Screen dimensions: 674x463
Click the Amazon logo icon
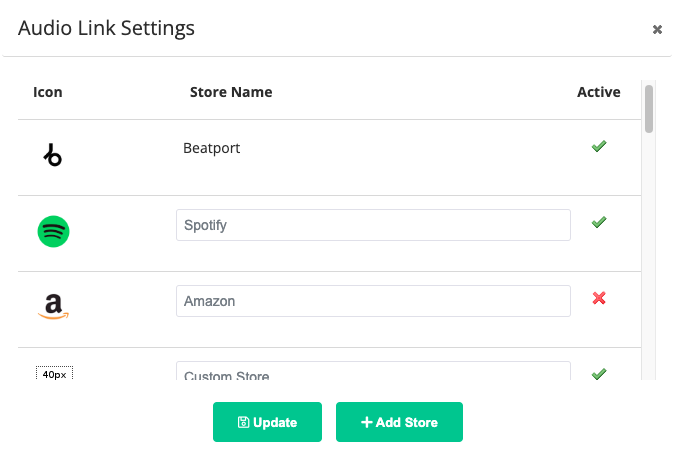click(53, 307)
